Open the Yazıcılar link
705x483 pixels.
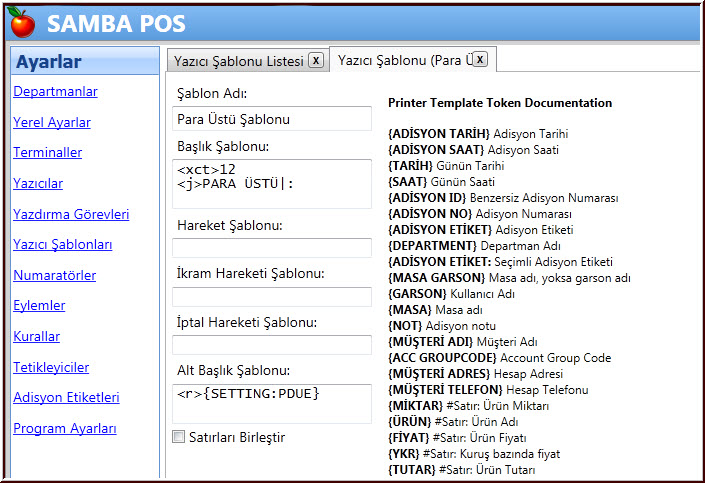tap(38, 184)
